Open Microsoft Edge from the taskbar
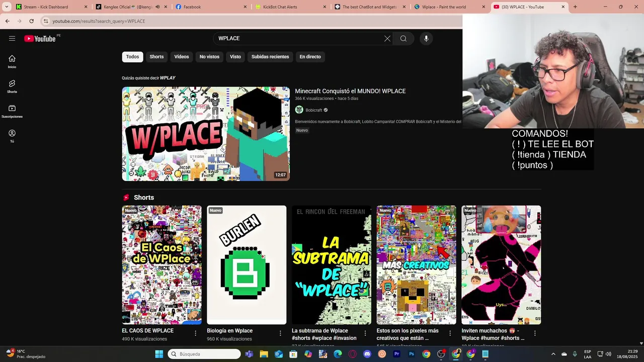Viewport: 644px width, 362px height. pyautogui.click(x=338, y=354)
